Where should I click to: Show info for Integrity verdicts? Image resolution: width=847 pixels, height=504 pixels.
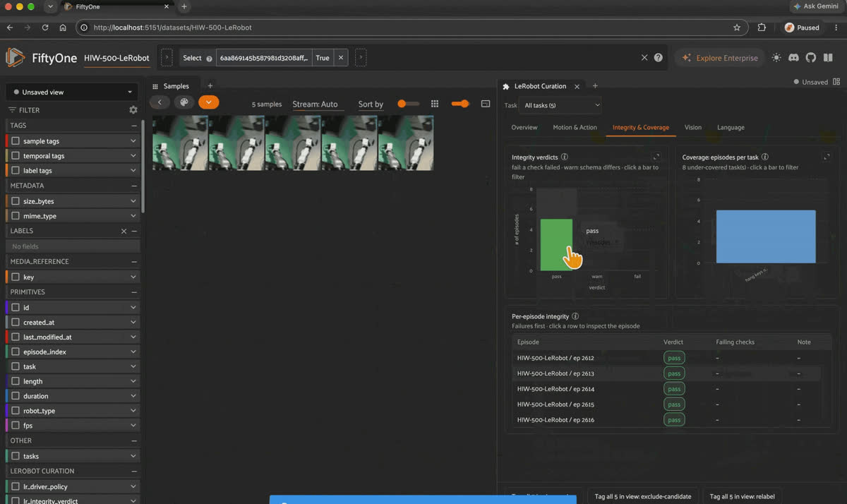[x=565, y=157]
